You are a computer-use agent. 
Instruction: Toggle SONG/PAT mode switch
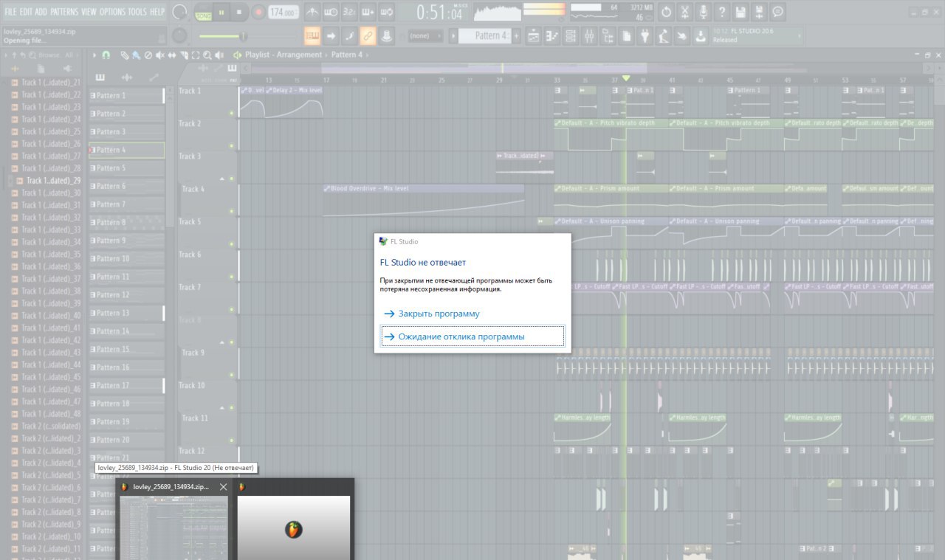(202, 12)
